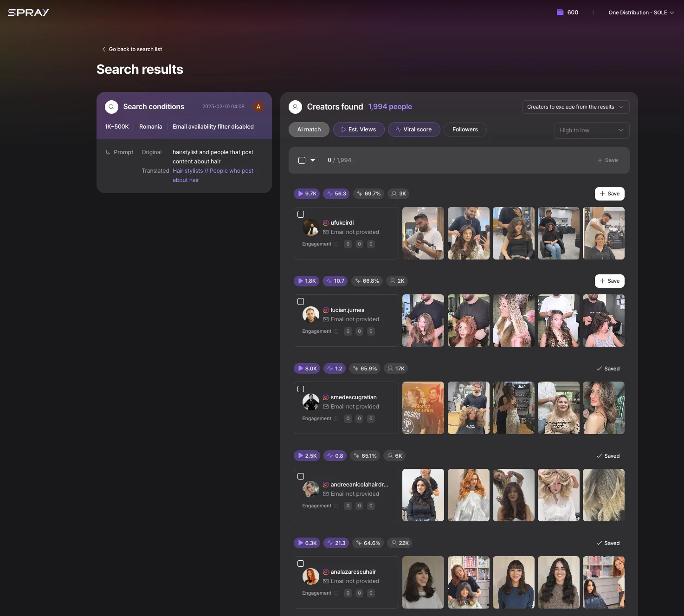
Task: Select the Viral score sort tab
Action: [x=414, y=130]
